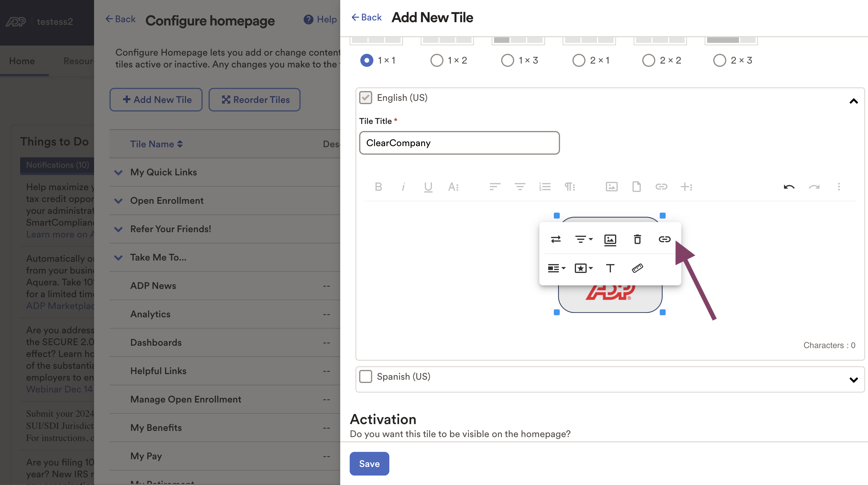Image resolution: width=868 pixels, height=485 pixels.
Task: Insert image from editor toolbar
Action: [x=612, y=187]
